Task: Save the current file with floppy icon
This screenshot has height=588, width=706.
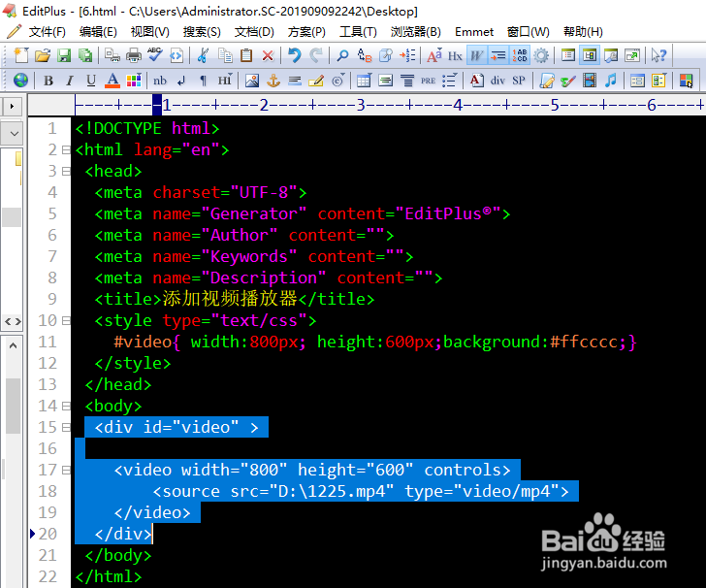Action: click(64, 55)
